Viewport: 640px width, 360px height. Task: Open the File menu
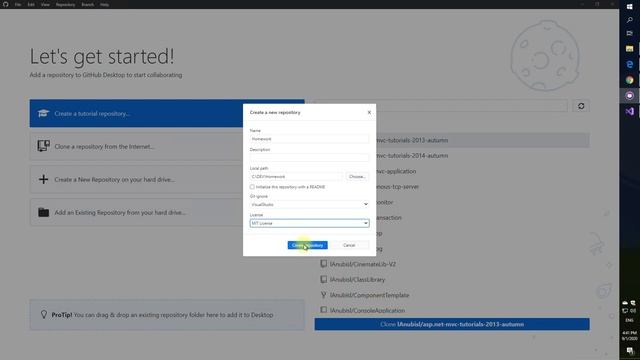pos(18,4)
